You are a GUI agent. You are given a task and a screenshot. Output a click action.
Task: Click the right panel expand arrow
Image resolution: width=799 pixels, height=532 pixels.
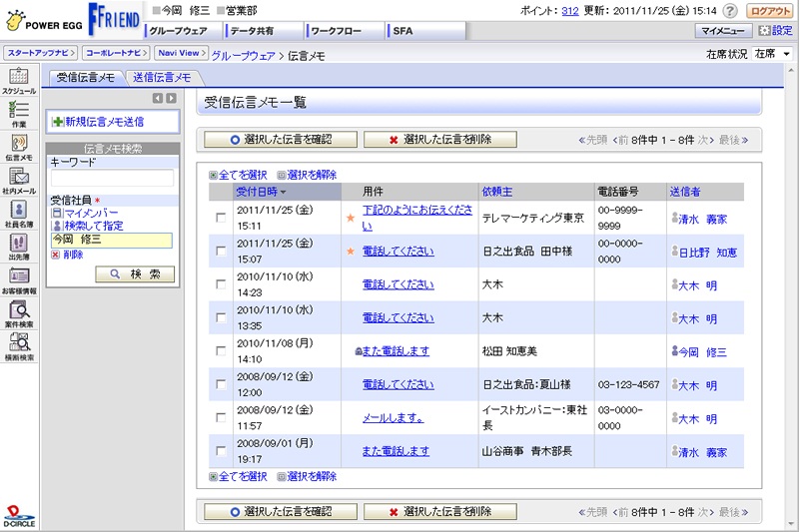tap(171, 98)
